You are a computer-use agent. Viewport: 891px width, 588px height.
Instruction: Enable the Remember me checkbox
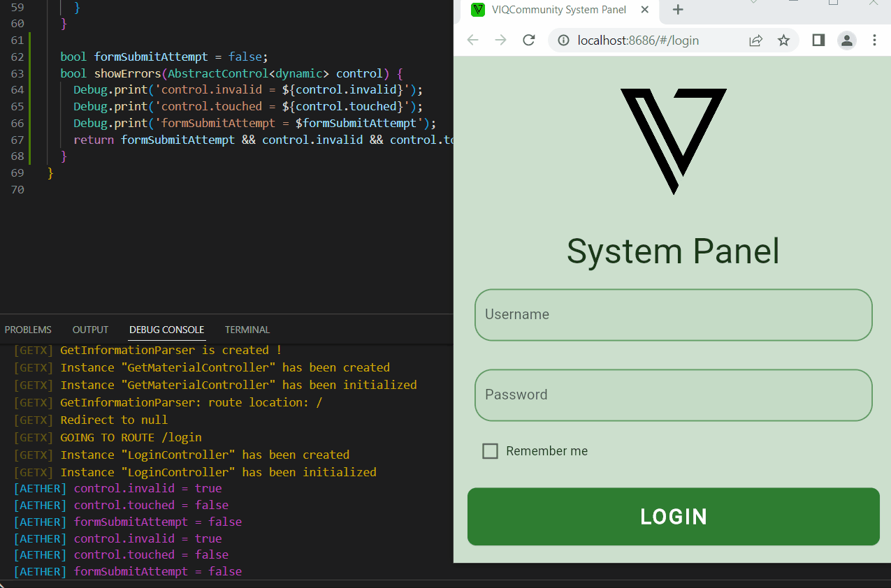[490, 451]
